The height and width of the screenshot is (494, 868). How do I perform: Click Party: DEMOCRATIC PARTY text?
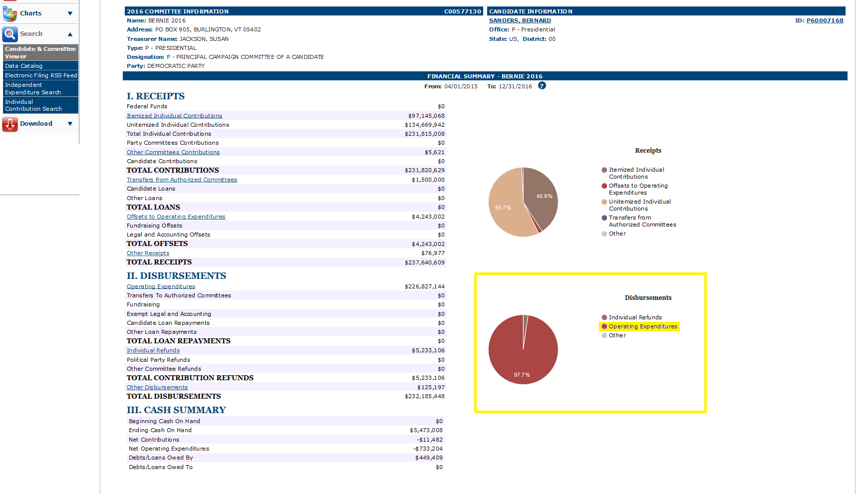pyautogui.click(x=166, y=66)
